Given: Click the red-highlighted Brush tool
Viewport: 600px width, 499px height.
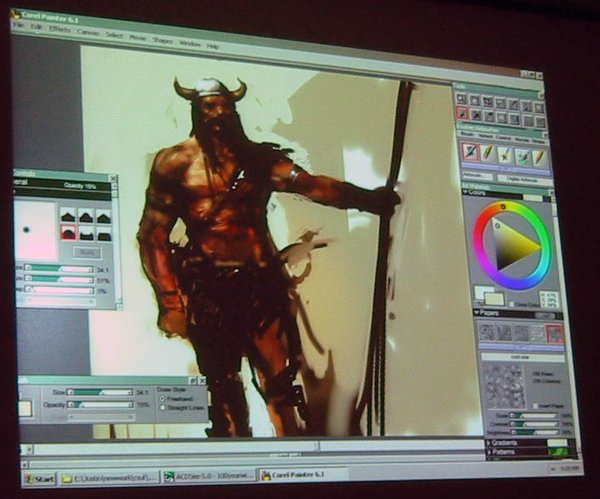Looking at the screenshot, I should click(462, 113).
